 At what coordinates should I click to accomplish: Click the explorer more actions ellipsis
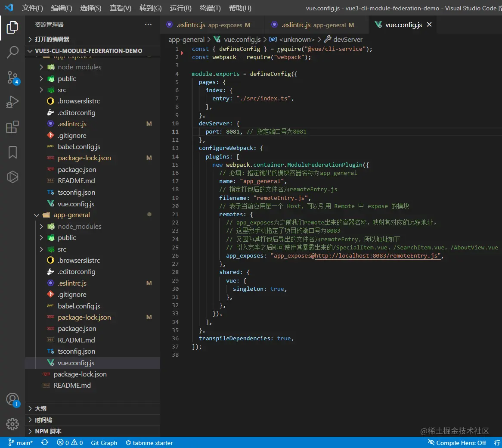click(x=148, y=24)
